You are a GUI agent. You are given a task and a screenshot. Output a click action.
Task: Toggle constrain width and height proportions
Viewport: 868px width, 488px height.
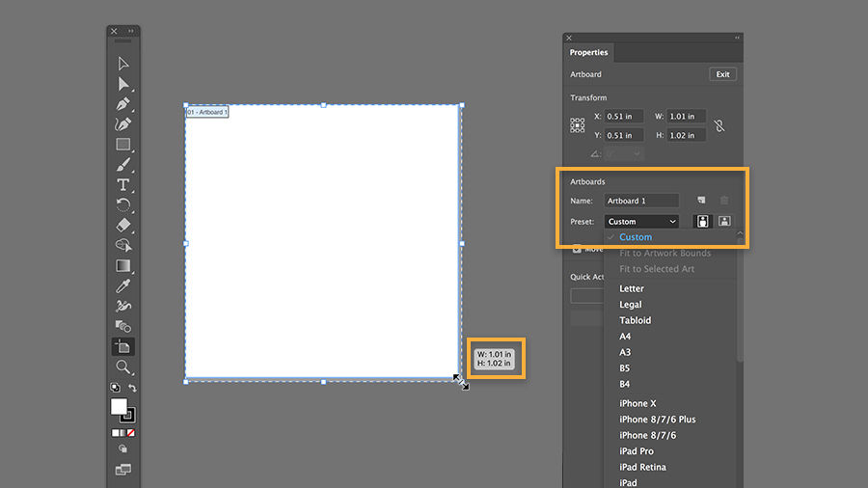click(719, 125)
